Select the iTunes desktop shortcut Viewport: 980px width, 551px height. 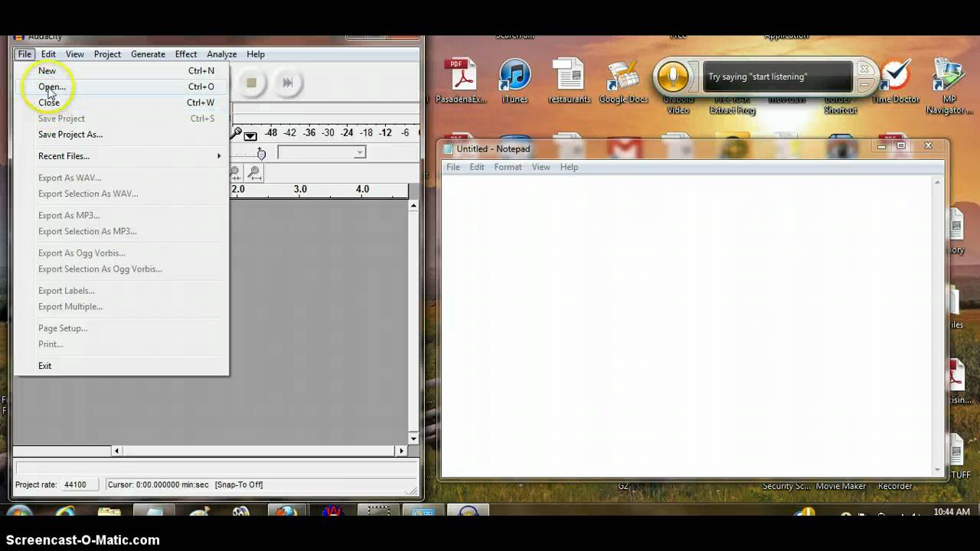514,81
